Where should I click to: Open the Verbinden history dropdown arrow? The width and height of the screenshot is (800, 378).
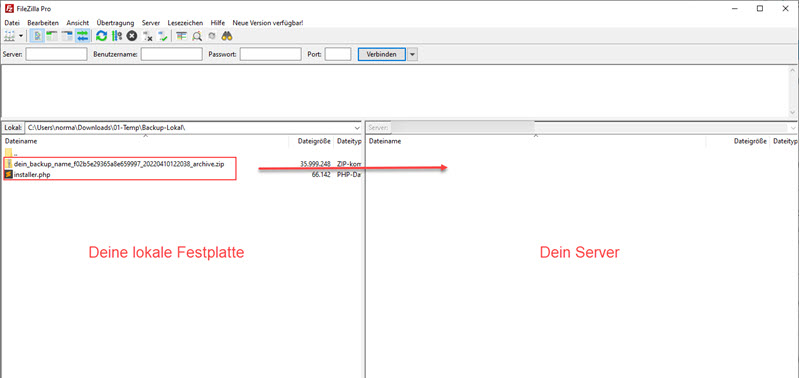tap(412, 54)
